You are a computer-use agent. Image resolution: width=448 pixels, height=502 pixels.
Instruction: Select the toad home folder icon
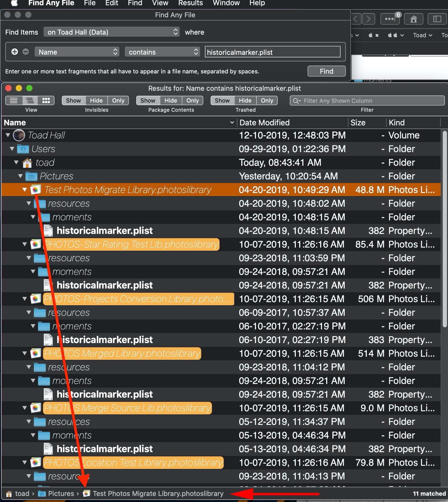[27, 163]
